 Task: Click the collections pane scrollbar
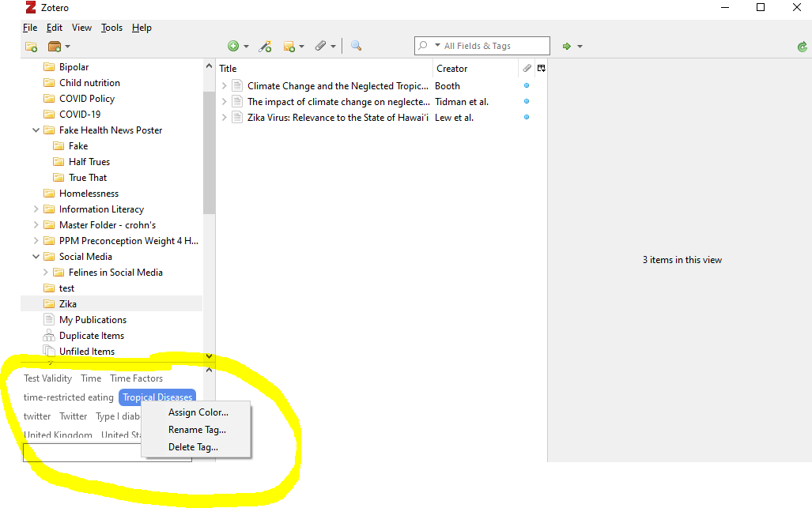(x=209, y=152)
